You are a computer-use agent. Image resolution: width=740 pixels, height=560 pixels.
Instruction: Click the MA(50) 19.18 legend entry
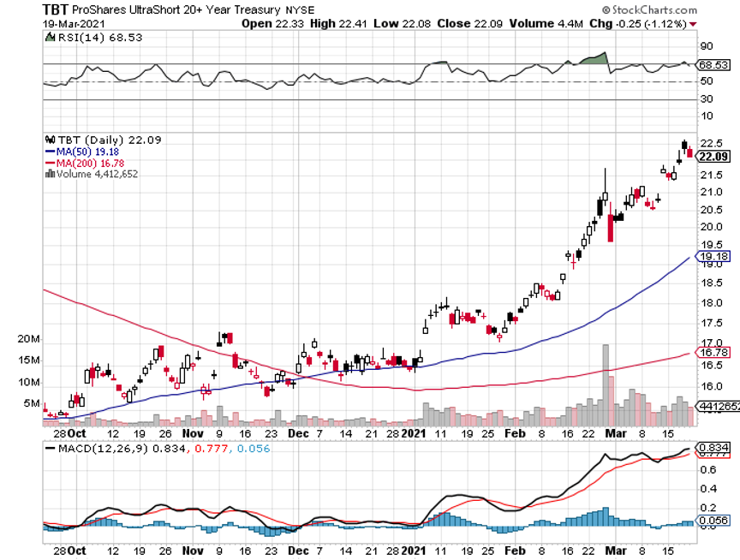click(x=81, y=152)
